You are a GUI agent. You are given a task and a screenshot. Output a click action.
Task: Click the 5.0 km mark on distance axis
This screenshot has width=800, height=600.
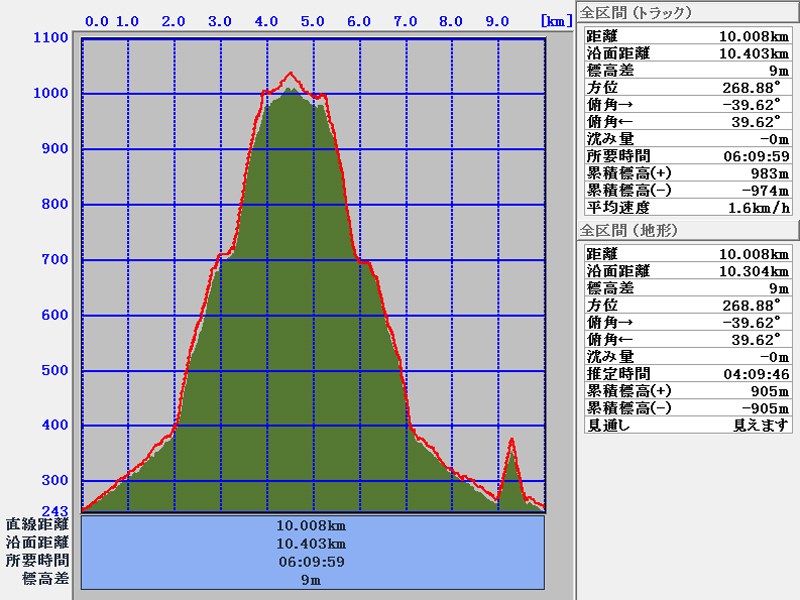pyautogui.click(x=312, y=21)
